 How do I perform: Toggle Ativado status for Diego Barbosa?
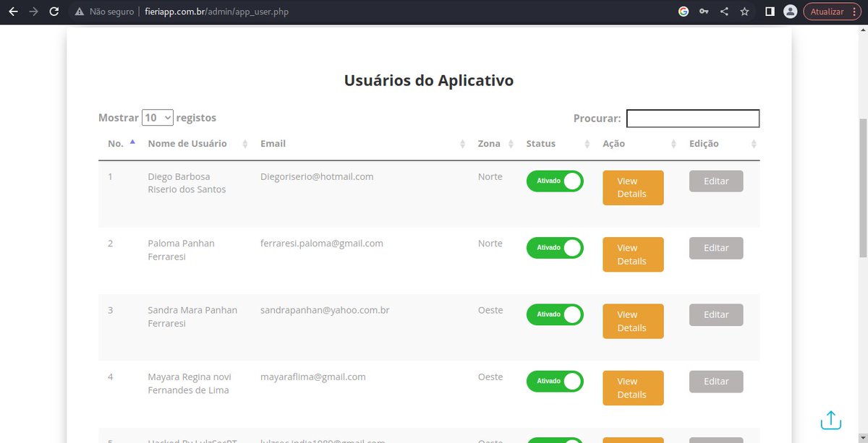[555, 181]
